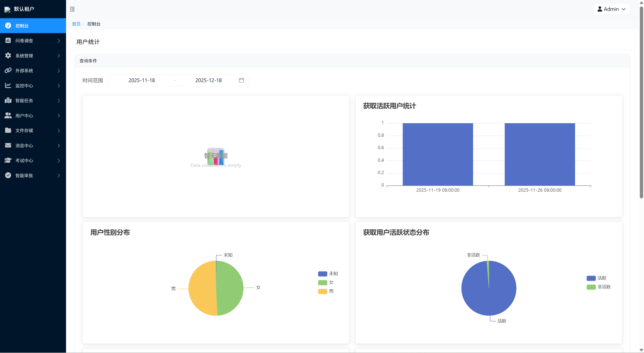
Task: Click the 外部系统 link icon
Action: [8, 70]
